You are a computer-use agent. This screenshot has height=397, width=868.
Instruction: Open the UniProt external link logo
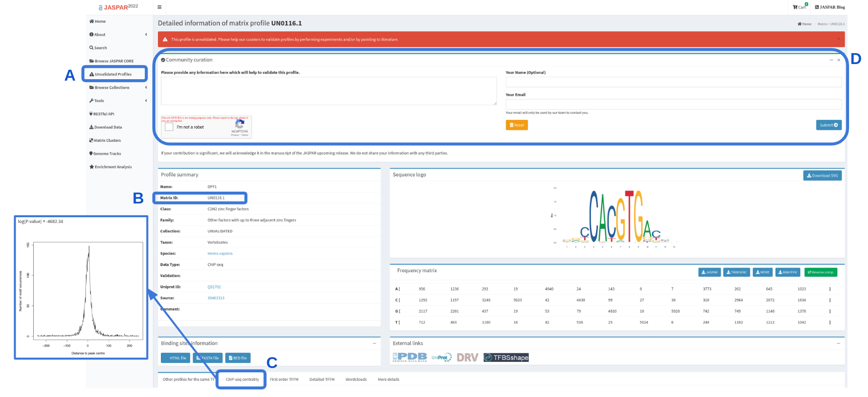(441, 358)
